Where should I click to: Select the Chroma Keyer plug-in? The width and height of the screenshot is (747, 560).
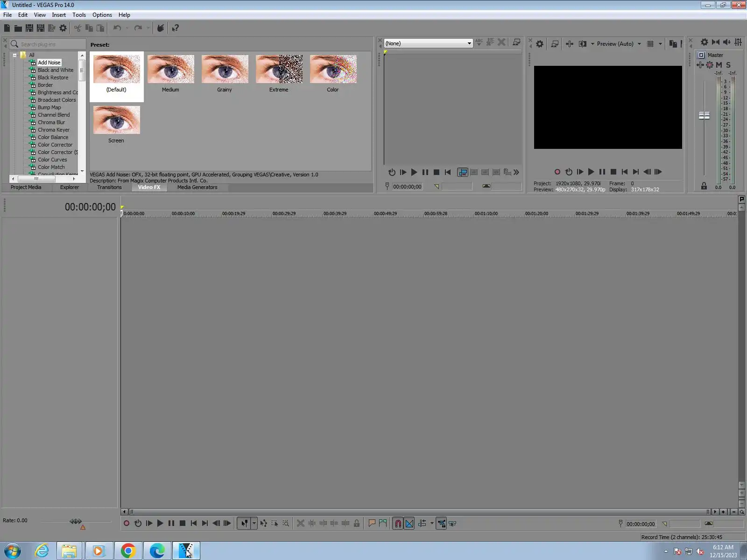click(54, 130)
